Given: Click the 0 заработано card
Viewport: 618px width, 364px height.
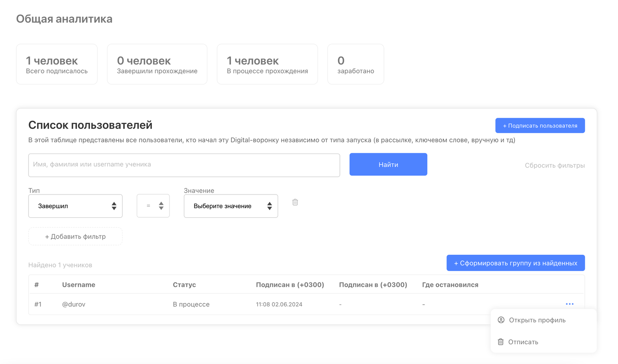Looking at the screenshot, I should click(356, 64).
